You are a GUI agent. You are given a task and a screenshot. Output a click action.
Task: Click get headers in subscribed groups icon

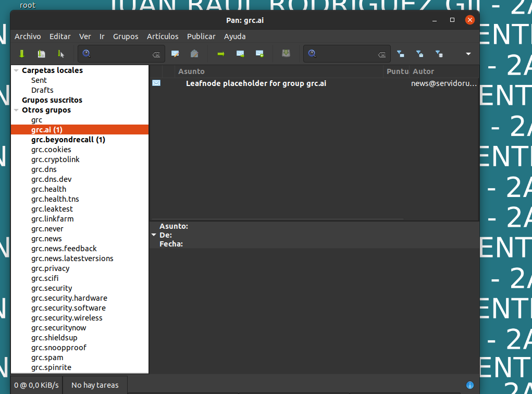pyautogui.click(x=41, y=54)
